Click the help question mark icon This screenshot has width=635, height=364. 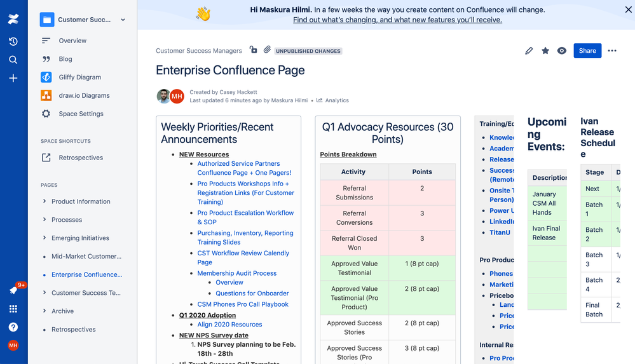tap(13, 327)
